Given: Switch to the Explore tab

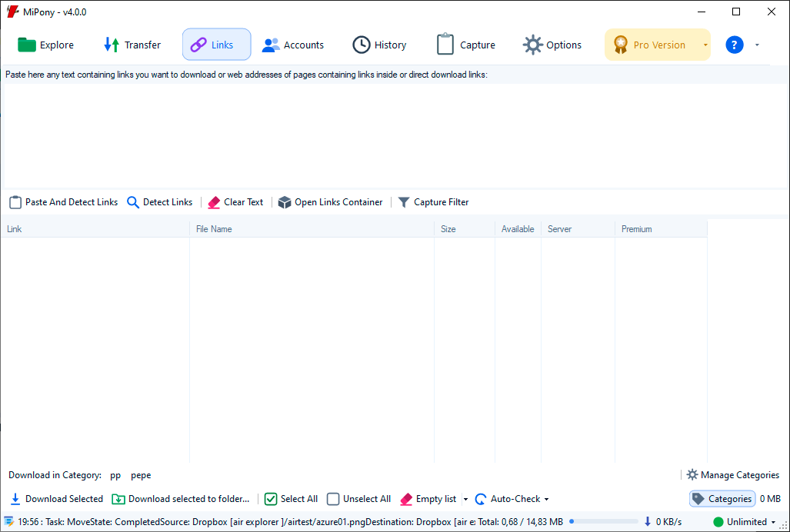Looking at the screenshot, I should point(46,45).
